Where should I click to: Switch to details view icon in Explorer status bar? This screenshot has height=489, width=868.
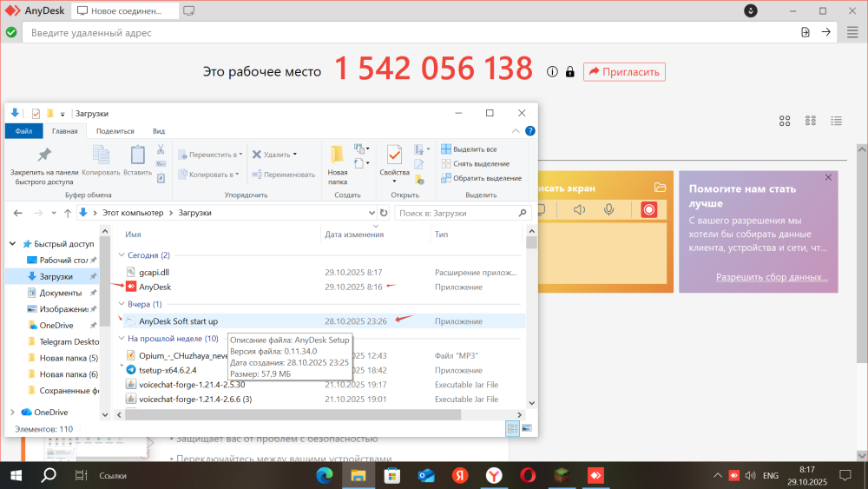click(513, 428)
